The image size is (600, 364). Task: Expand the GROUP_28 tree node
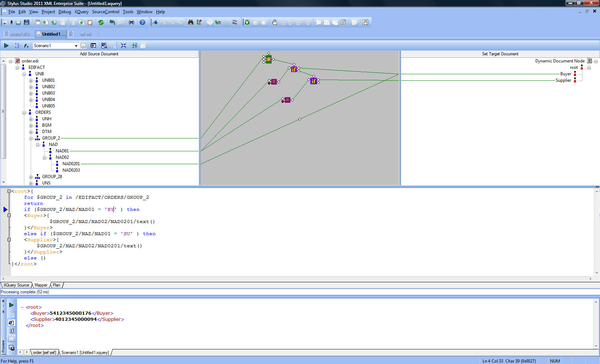coord(31,177)
